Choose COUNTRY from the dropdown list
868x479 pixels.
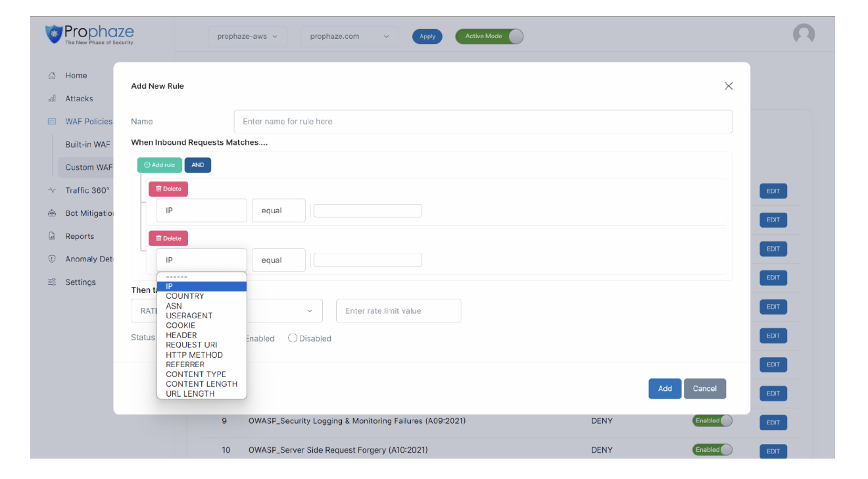(x=185, y=296)
